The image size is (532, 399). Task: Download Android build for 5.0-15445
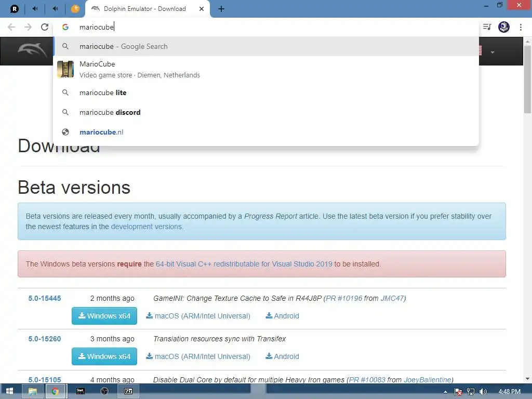tap(282, 316)
